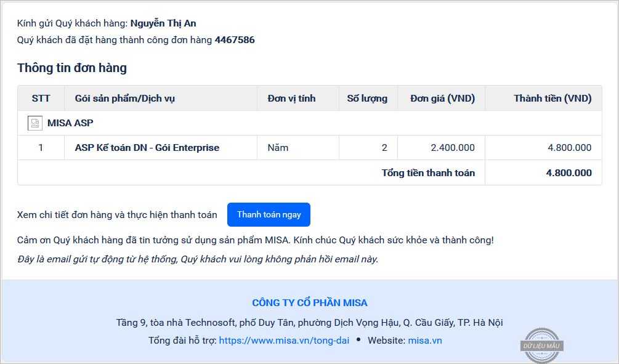This screenshot has height=364, width=619.
Task: Click the Thông tin đơn hàng heading
Action: [x=72, y=68]
